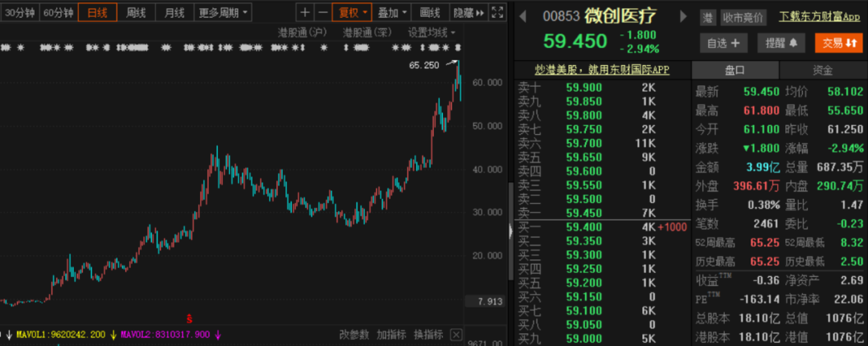Viewport: 868px width, 346px height.
Task: Click large latest price 59.450
Action: click(x=575, y=40)
